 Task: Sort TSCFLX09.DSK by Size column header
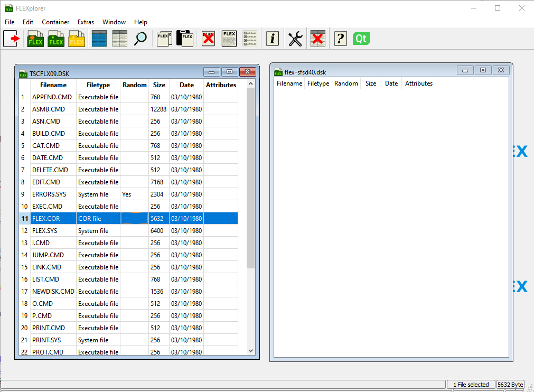point(159,85)
